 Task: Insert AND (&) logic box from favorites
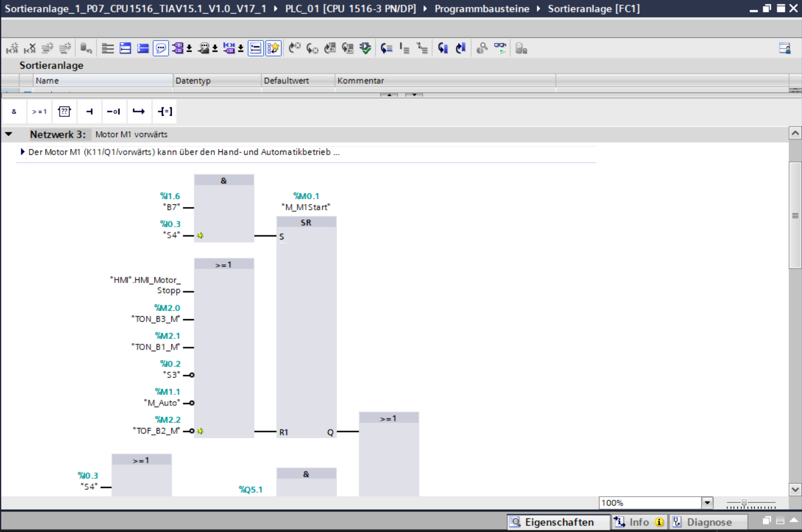14,111
